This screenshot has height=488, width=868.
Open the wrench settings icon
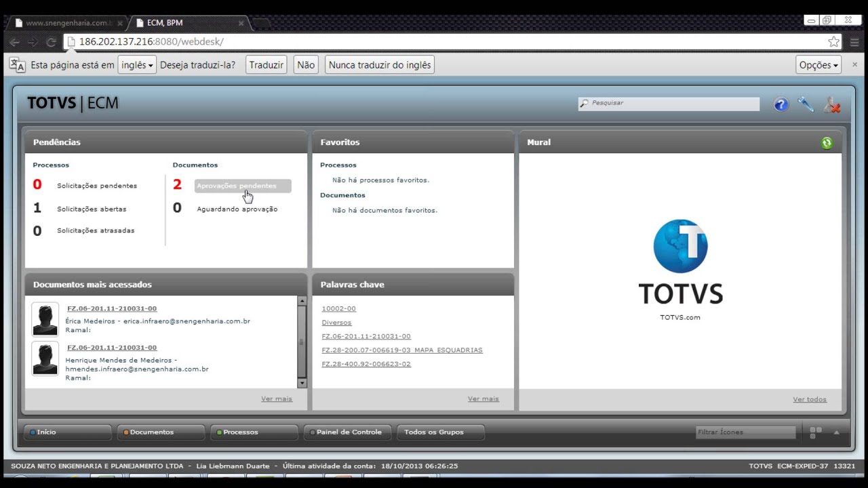coord(806,104)
